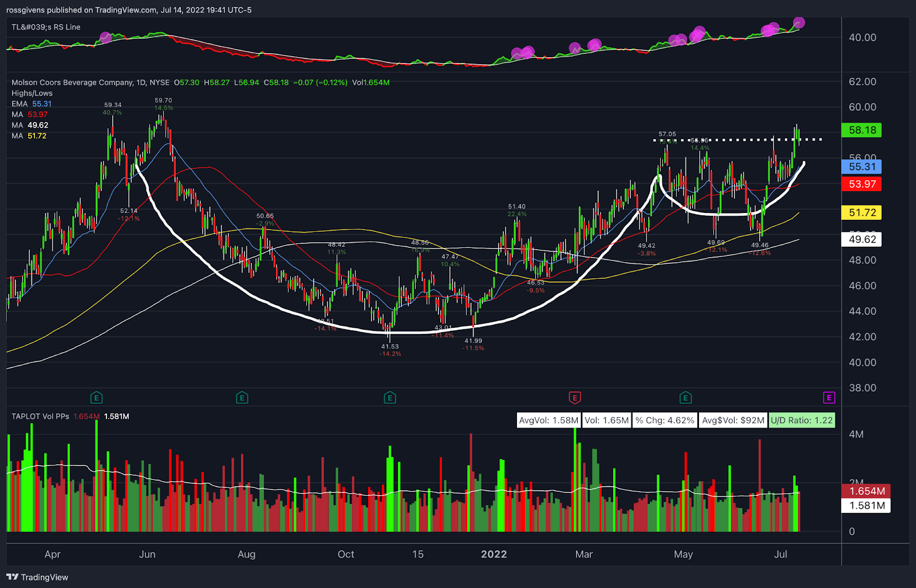Click the 41.53 swing low label

click(390, 346)
